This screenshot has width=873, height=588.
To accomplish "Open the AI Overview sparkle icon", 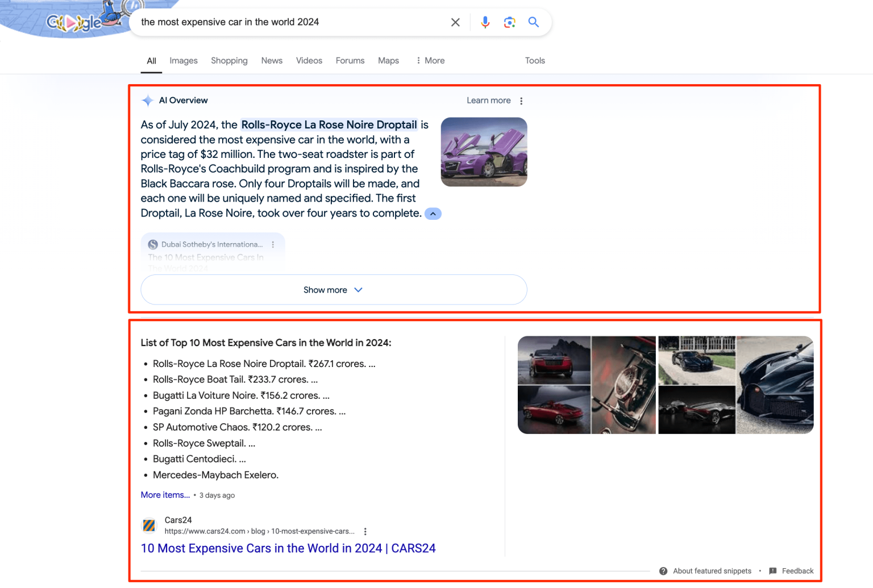I will pos(147,100).
